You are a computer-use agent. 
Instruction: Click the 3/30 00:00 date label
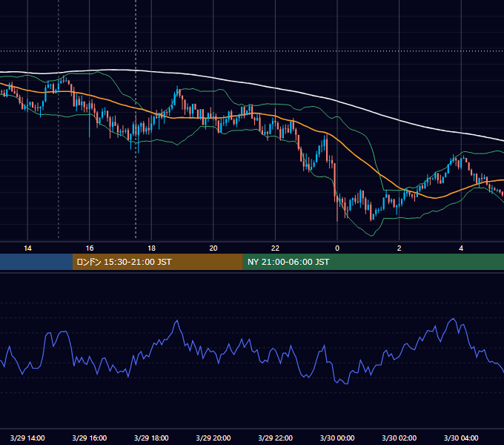pos(337,438)
